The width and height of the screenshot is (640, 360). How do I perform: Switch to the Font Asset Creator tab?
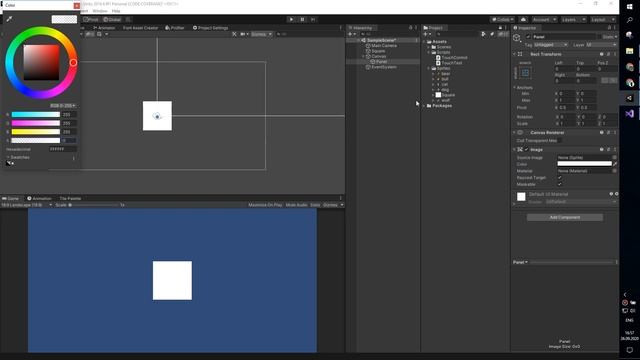click(x=140, y=28)
